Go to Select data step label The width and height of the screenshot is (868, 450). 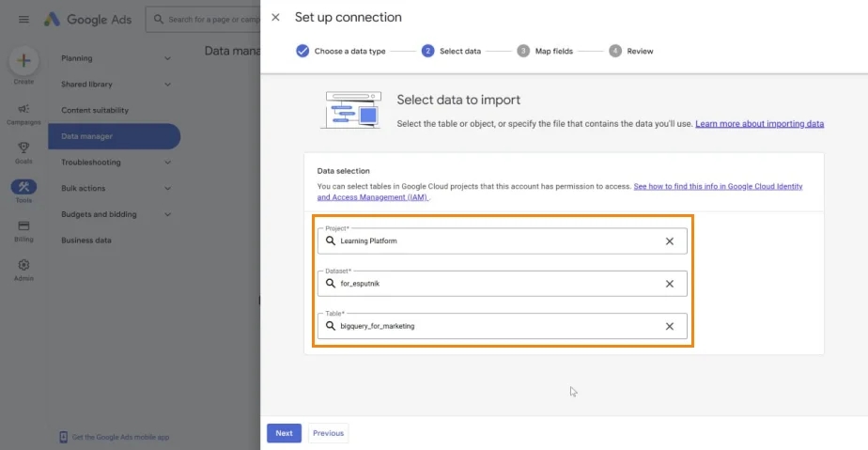[x=460, y=51]
